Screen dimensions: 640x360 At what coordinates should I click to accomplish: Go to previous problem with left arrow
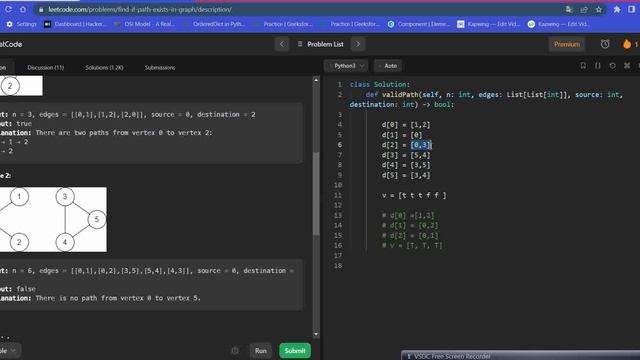pos(282,44)
